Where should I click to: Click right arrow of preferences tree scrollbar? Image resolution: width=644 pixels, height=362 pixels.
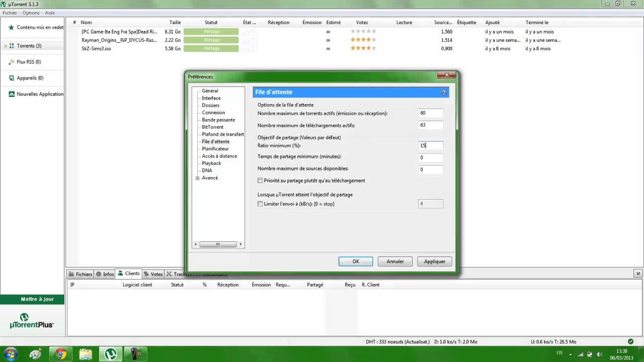click(x=240, y=244)
